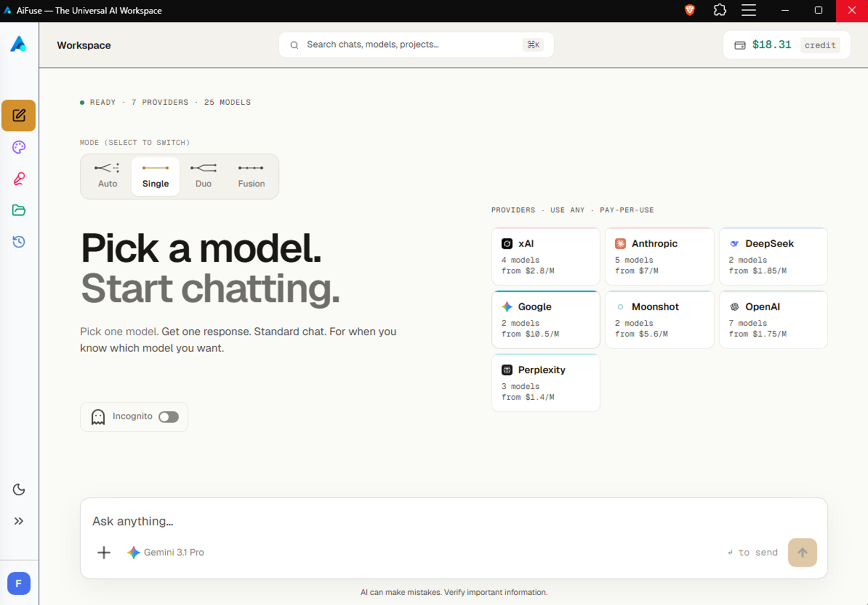The image size is (868, 605).
Task: Expand the sidebar with double chevron
Action: click(19, 521)
